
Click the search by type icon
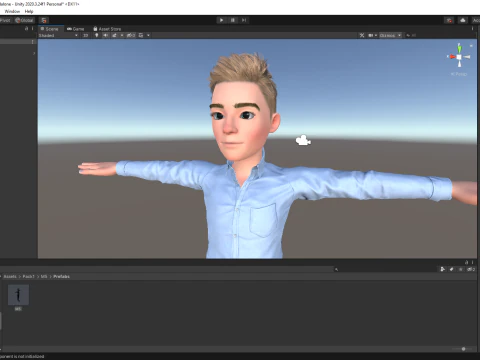[x=442, y=269]
